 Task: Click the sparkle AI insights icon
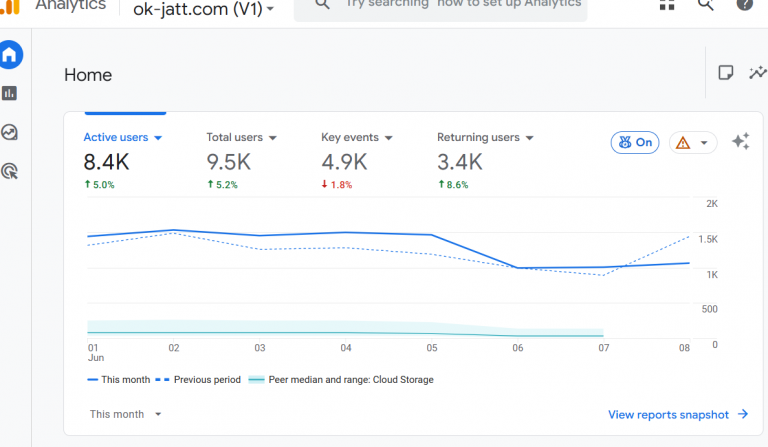[x=741, y=141]
